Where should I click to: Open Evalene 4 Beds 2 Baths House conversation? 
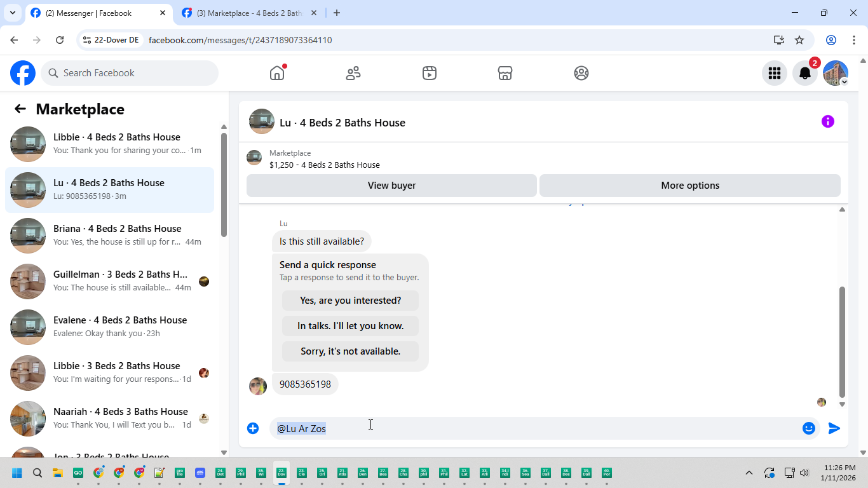pyautogui.click(x=110, y=327)
